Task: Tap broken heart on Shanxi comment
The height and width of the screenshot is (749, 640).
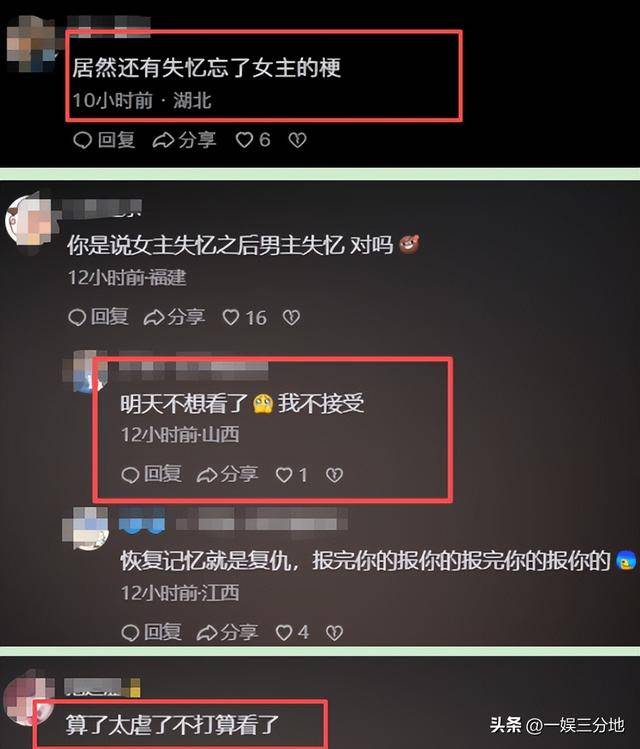Action: [334, 475]
